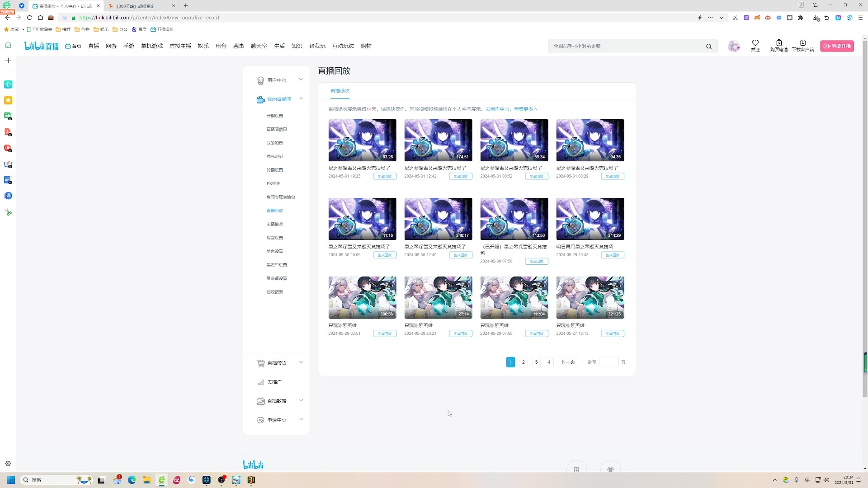Open thumbnail of 174:51 replay video
The image size is (868, 488).
[439, 140]
